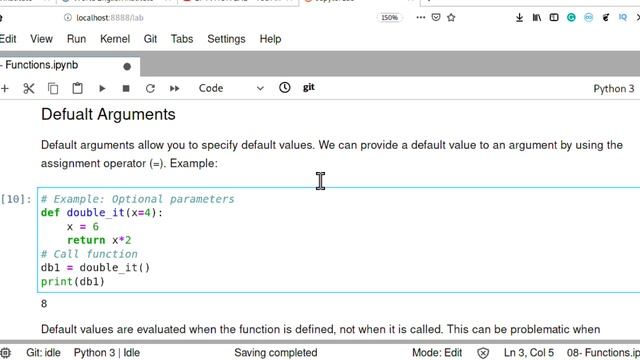Click the Git: idle status item
The width and height of the screenshot is (640, 360).
(43, 353)
